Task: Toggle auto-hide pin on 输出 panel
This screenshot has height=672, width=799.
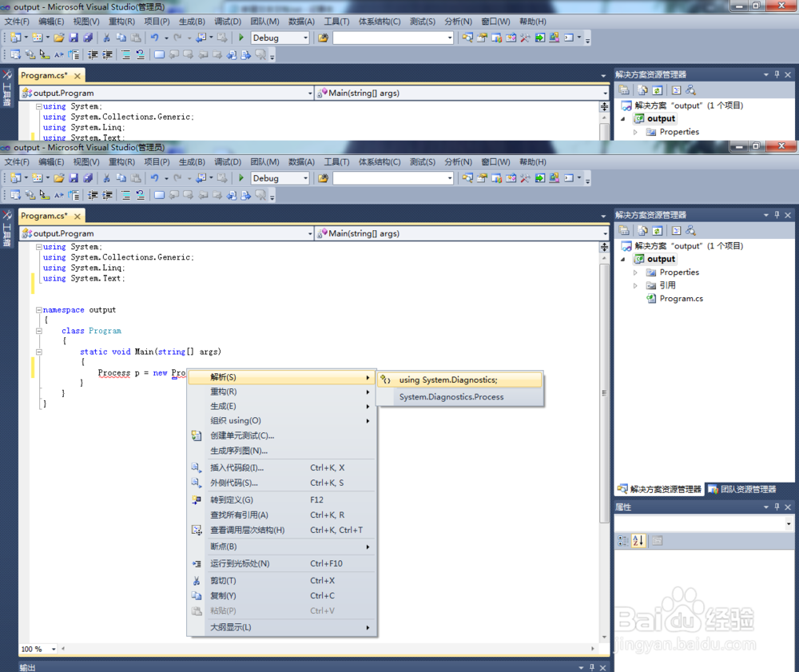Action: pos(591,667)
